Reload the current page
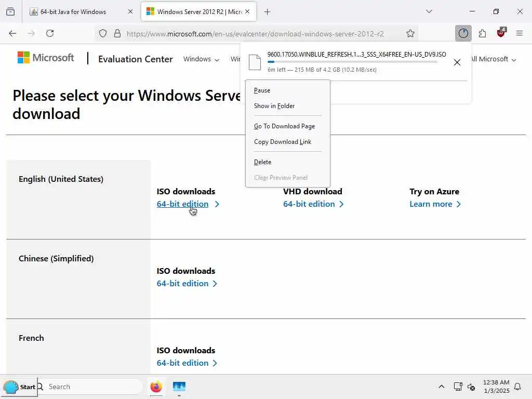 coord(50,33)
